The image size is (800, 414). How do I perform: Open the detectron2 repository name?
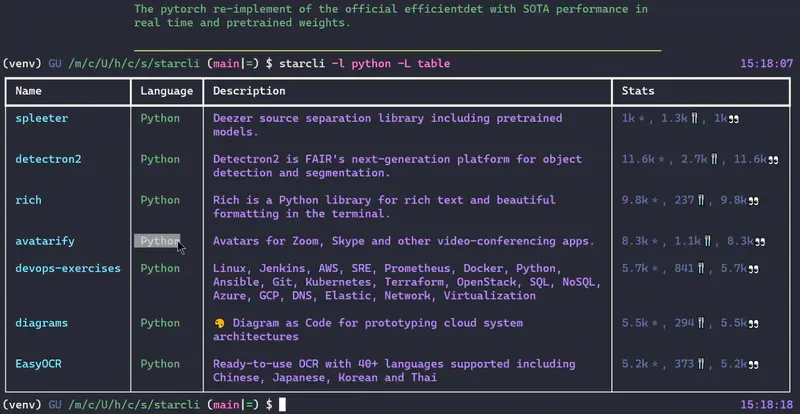(x=49, y=159)
